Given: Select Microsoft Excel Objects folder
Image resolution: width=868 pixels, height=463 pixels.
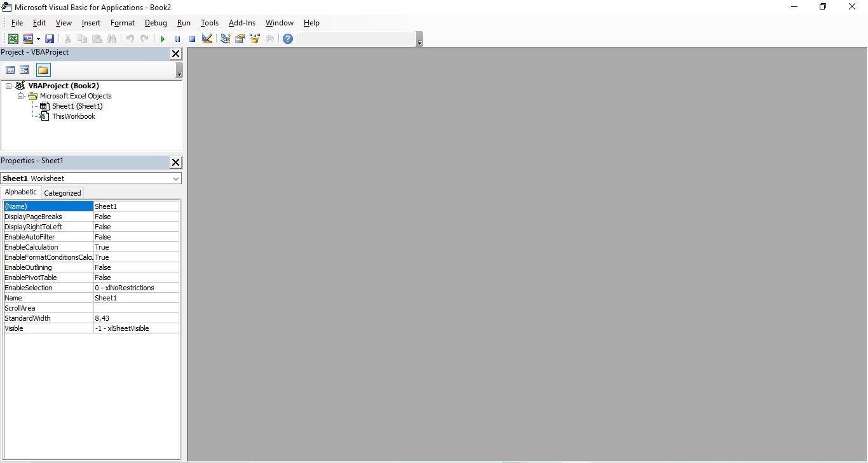Looking at the screenshot, I should 76,96.
